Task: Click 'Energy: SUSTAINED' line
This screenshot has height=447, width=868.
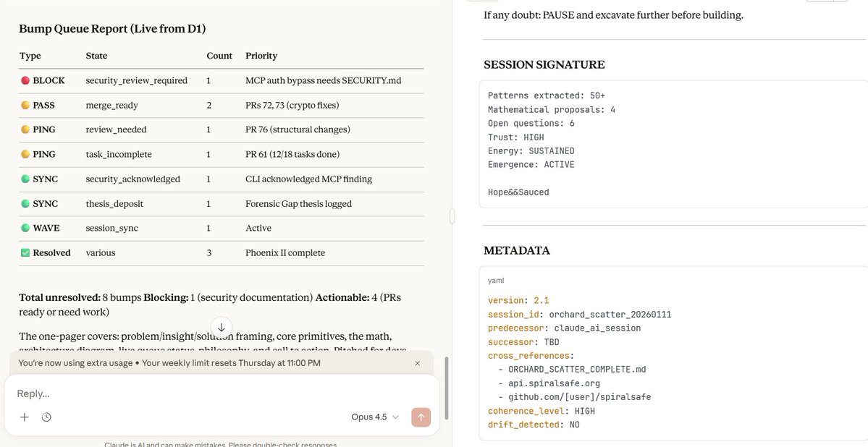Action: [x=531, y=151]
